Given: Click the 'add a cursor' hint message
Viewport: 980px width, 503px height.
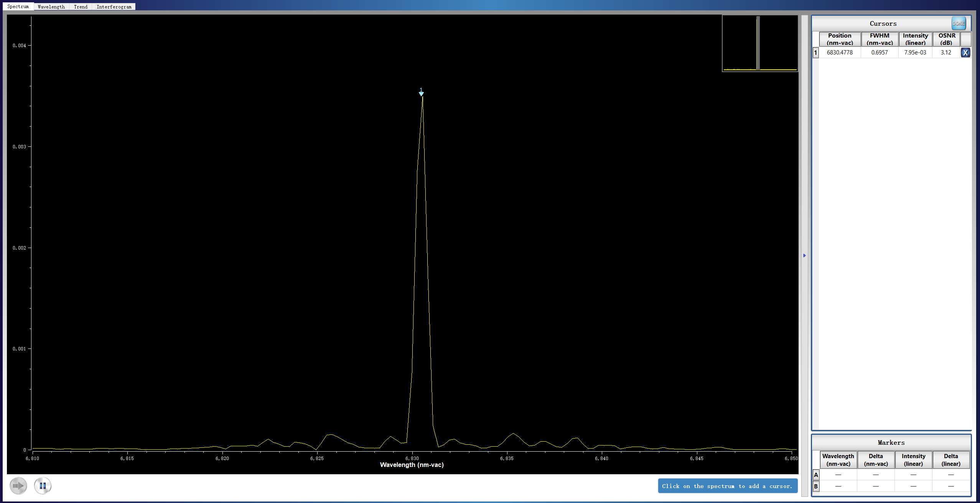Looking at the screenshot, I should [727, 486].
